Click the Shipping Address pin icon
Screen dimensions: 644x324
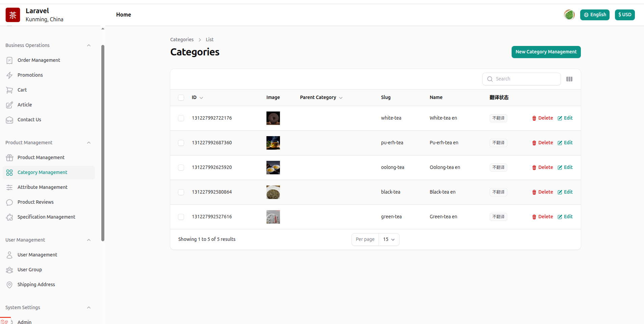[9, 285]
